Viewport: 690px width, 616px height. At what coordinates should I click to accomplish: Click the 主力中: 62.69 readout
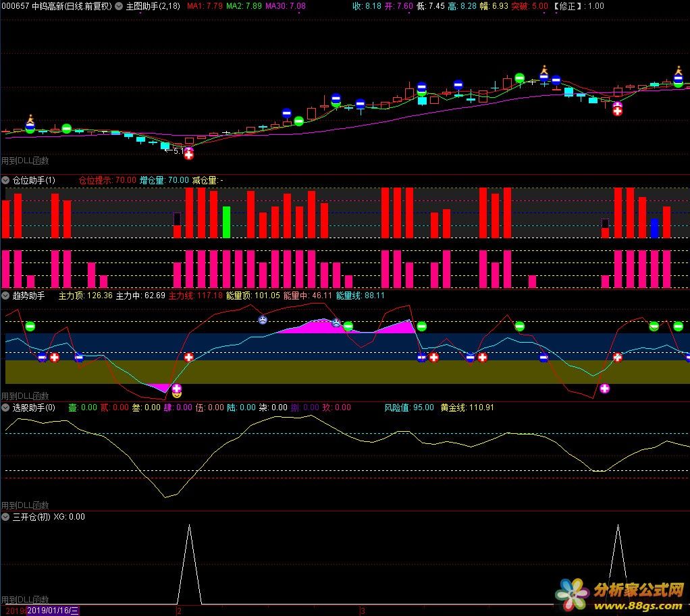140,296
